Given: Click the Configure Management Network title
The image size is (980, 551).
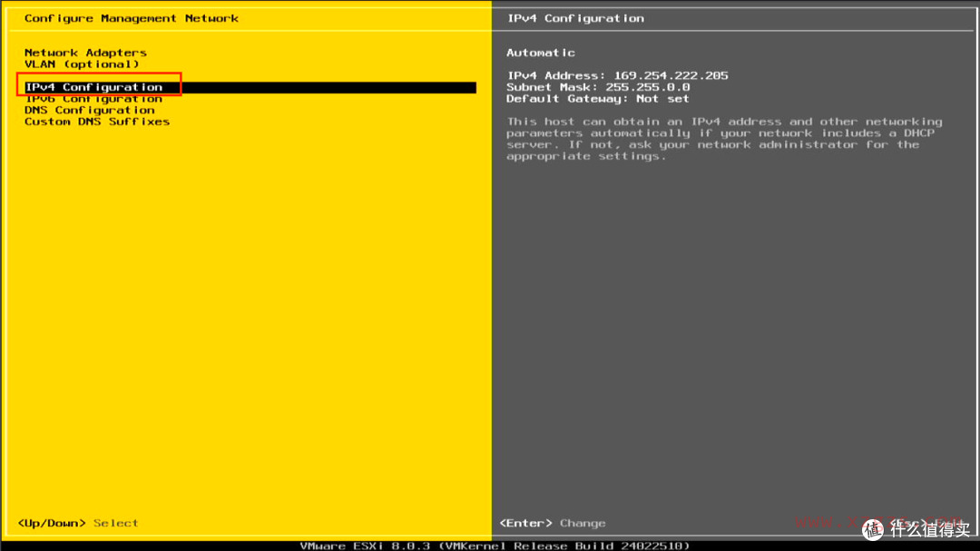Looking at the screenshot, I should 132,18.
